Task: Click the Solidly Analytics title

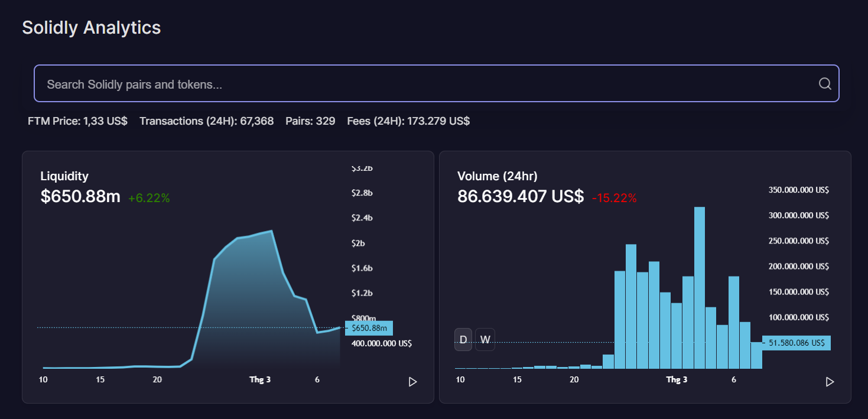Action: click(92, 27)
